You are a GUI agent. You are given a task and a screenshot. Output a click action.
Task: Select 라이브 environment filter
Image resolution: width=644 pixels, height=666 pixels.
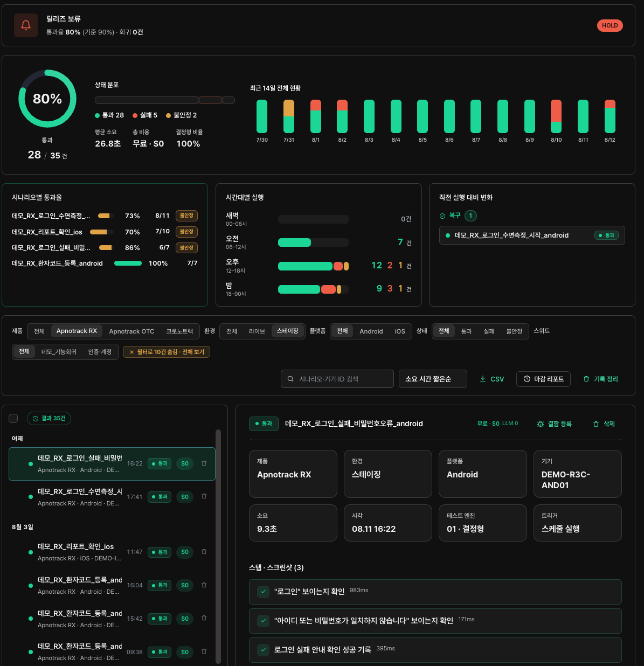257,331
